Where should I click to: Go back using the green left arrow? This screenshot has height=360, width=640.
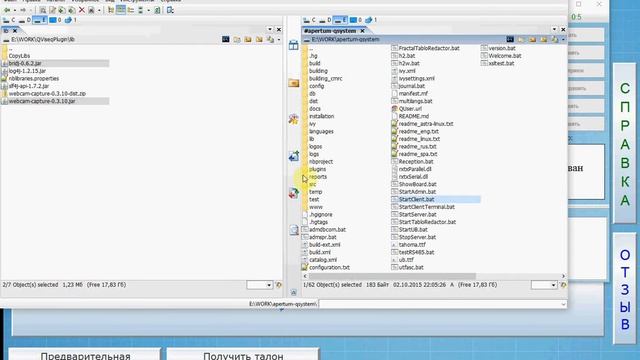click(x=7, y=10)
